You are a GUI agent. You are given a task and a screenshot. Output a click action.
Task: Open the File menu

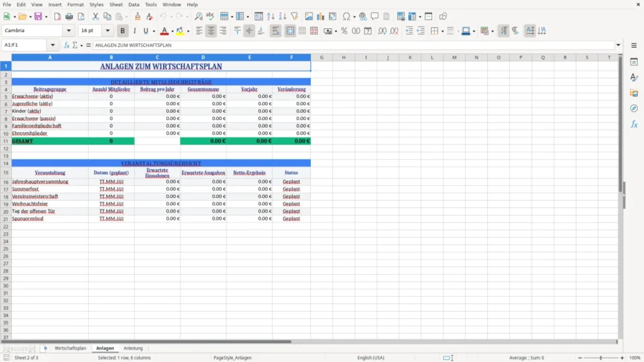click(x=7, y=4)
